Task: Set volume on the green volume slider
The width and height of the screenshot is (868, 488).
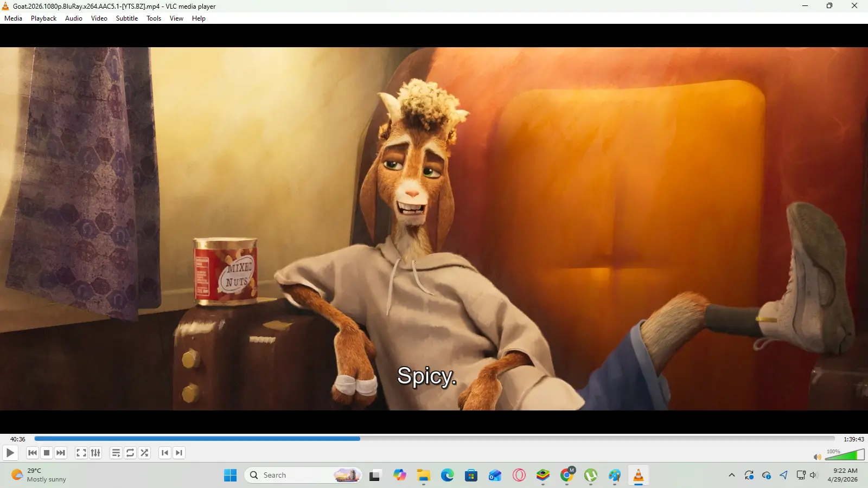Action: [x=845, y=454]
